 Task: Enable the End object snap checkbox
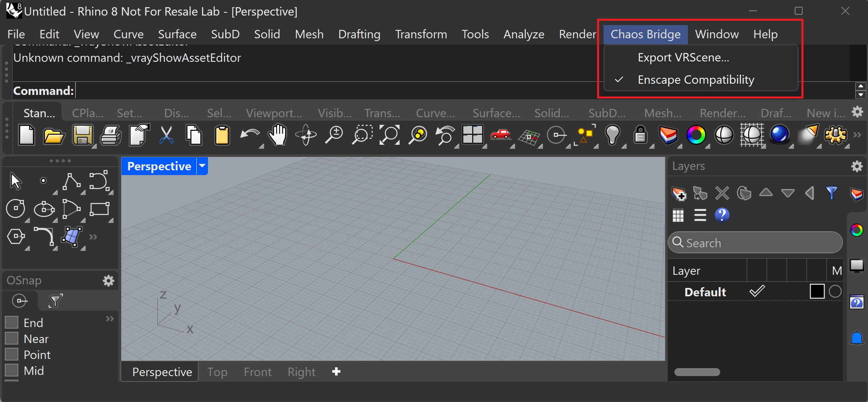click(x=12, y=322)
